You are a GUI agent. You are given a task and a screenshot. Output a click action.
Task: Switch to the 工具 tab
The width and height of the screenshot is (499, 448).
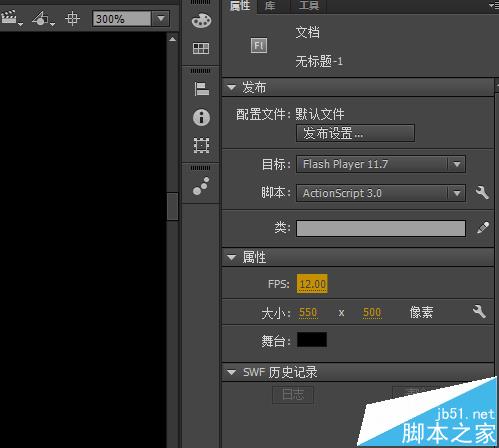click(x=309, y=6)
